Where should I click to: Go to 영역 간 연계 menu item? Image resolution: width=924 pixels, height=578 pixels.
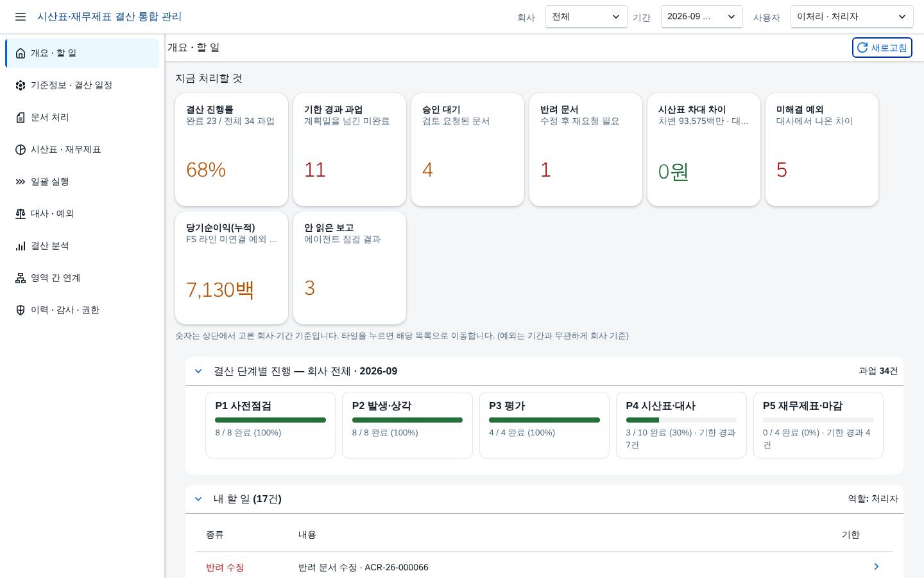82,278
